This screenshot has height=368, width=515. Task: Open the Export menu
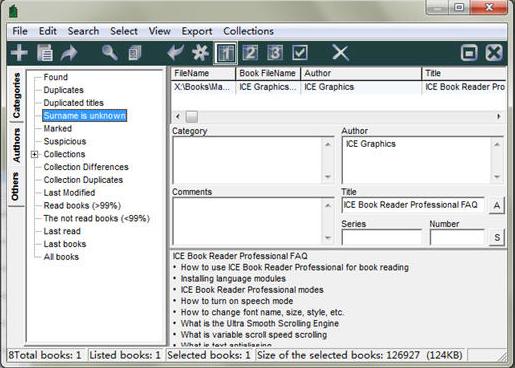[197, 31]
